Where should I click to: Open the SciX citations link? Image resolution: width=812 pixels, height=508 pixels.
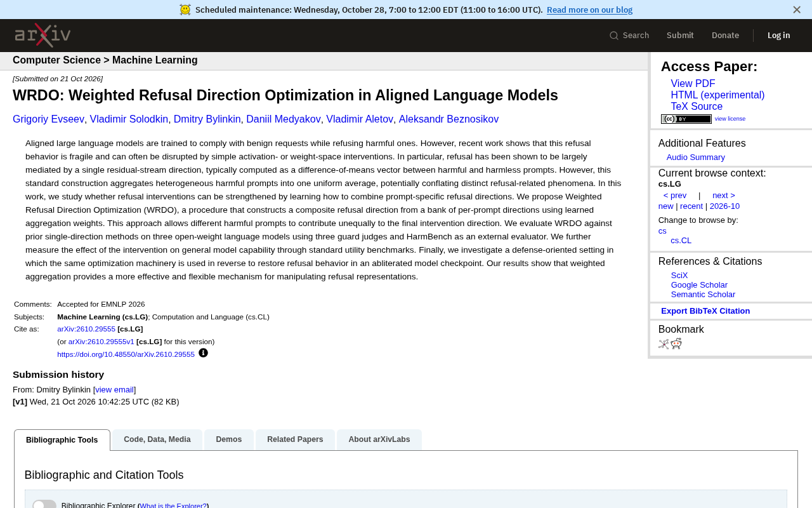(x=679, y=276)
